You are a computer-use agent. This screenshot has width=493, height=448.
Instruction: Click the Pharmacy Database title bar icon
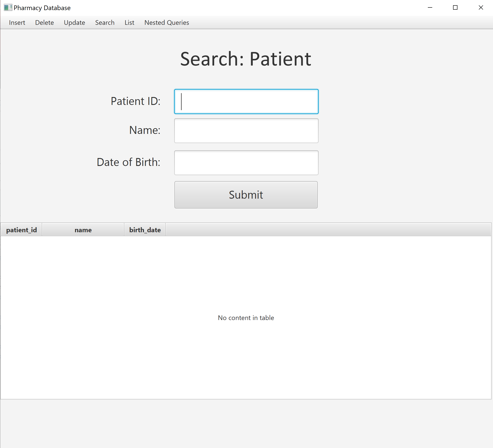8,8
